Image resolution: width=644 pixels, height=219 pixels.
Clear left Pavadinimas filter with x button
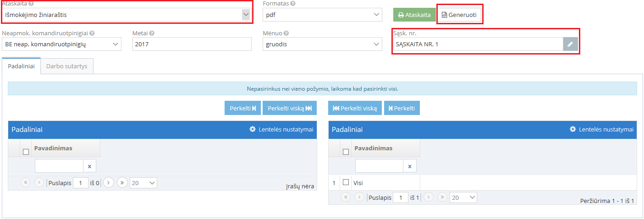point(89,166)
